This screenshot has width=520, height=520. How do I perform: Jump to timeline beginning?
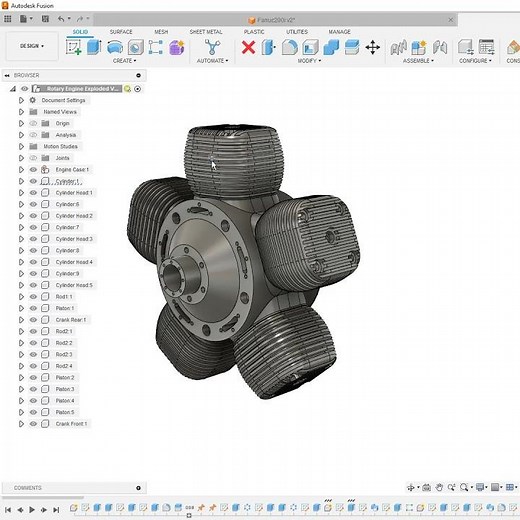8,510
